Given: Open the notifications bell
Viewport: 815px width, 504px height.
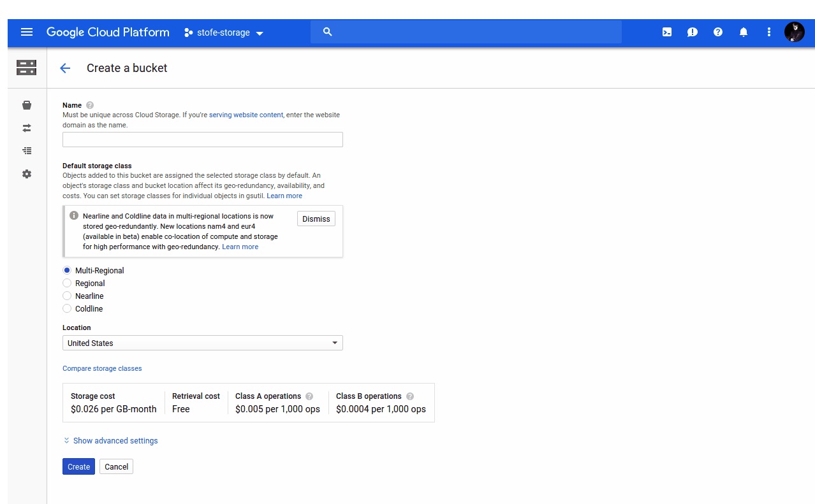Looking at the screenshot, I should (x=743, y=32).
